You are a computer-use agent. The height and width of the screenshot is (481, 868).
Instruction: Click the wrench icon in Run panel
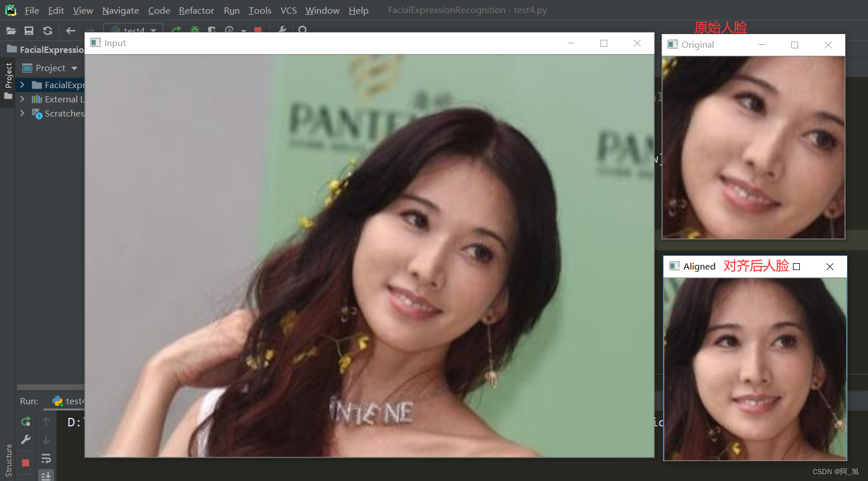tap(26, 439)
